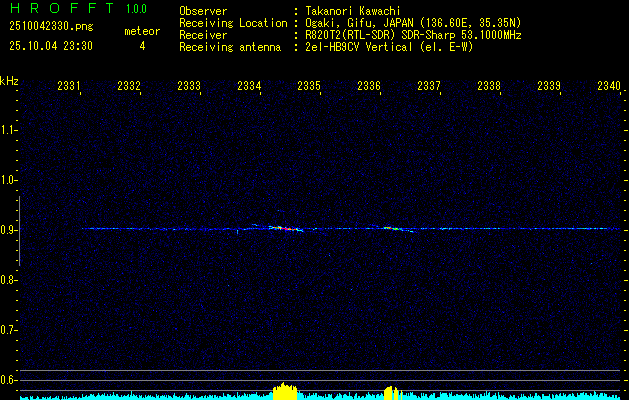Screen dimensions: 629x400
Task: Click time marker 2335
Action: point(309,86)
